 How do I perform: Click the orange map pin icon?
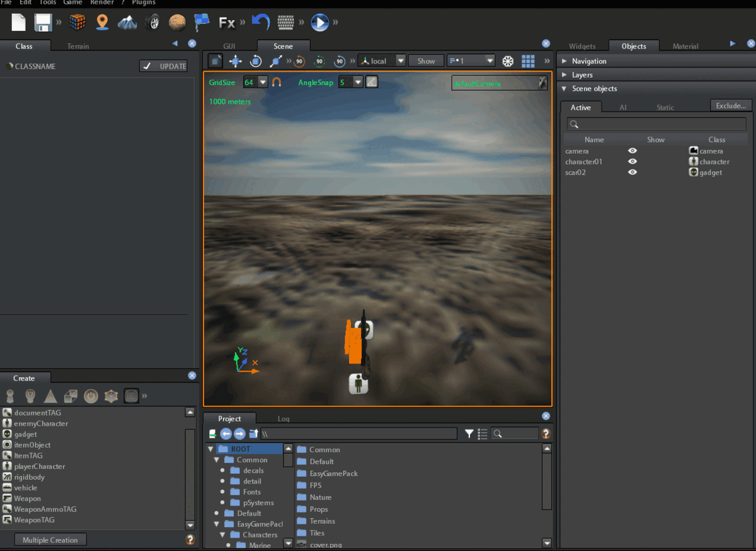[x=102, y=23]
